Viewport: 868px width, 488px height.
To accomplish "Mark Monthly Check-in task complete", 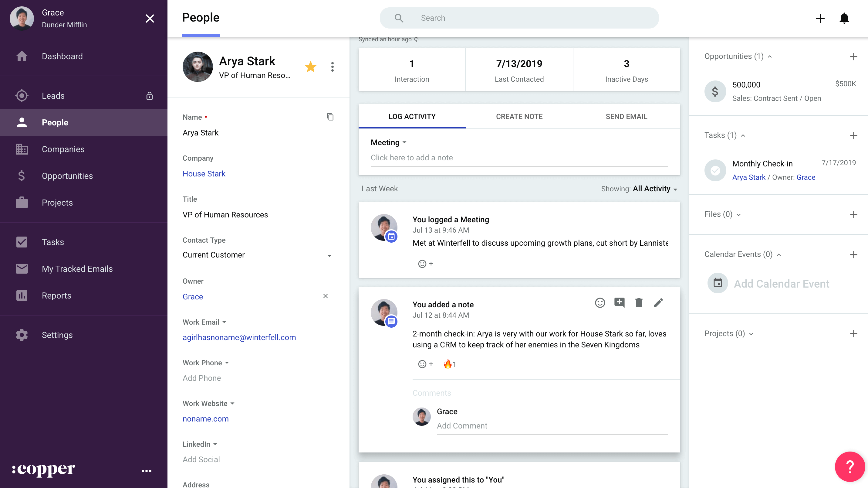I will click(x=715, y=170).
